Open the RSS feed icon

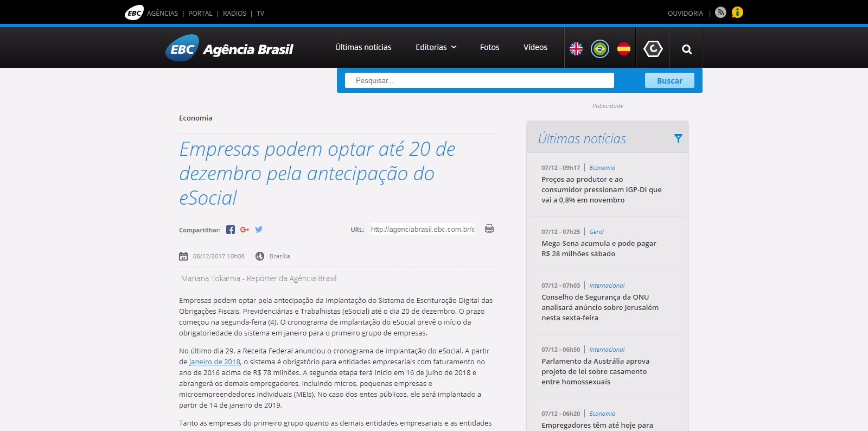(720, 12)
